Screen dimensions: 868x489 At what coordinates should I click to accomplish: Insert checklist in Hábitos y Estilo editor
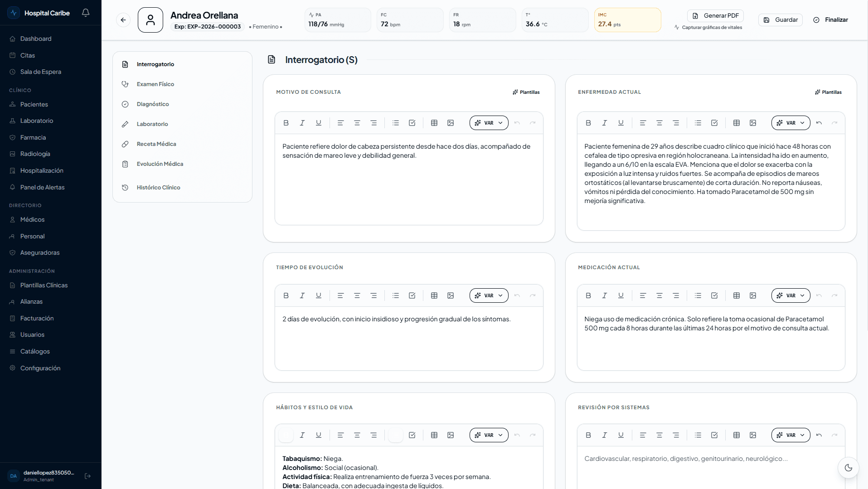(412, 435)
